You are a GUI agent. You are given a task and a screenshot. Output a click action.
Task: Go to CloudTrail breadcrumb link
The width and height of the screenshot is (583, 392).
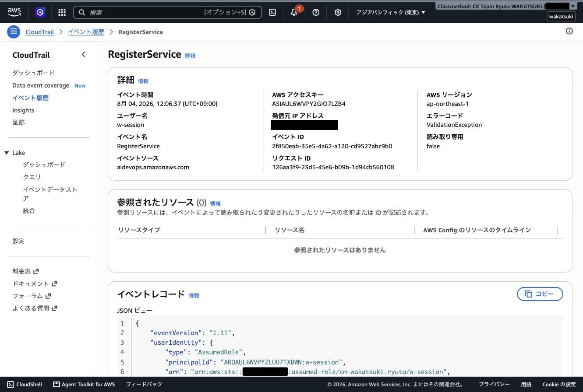click(39, 32)
